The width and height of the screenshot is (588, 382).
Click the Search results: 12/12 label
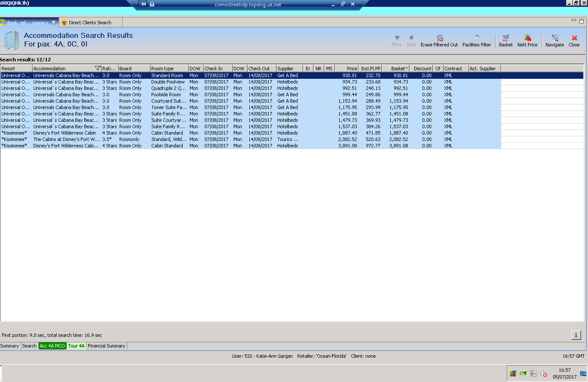click(26, 60)
